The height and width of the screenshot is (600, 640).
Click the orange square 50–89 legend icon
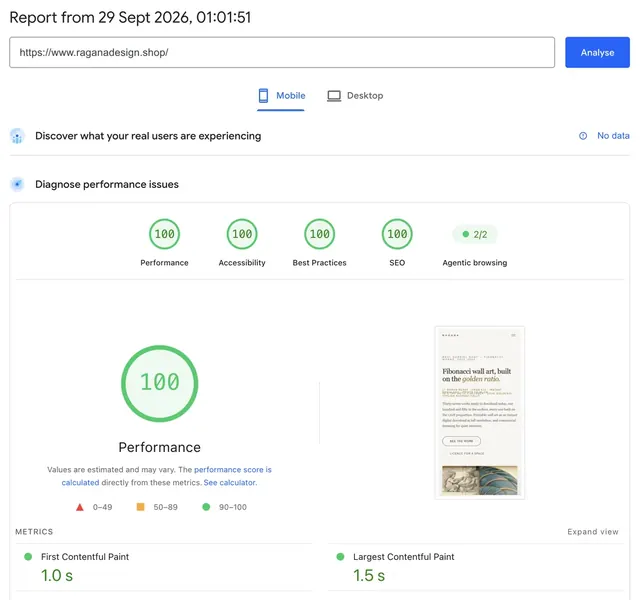click(140, 507)
